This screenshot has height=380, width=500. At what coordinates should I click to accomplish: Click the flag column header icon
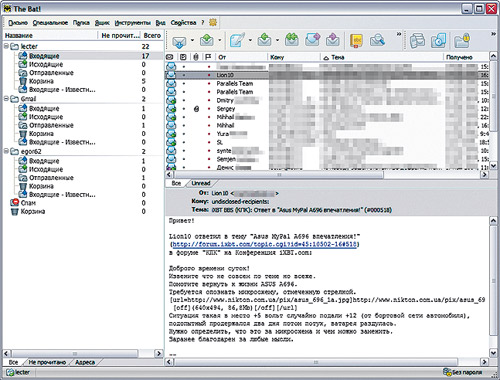(208, 57)
